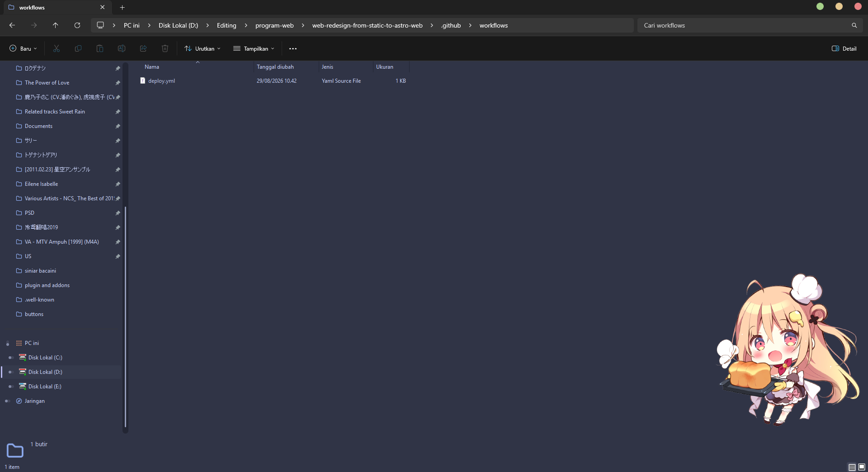Open Related tracks Sweet Rain folder
The height and width of the screenshot is (472, 868).
pos(55,112)
